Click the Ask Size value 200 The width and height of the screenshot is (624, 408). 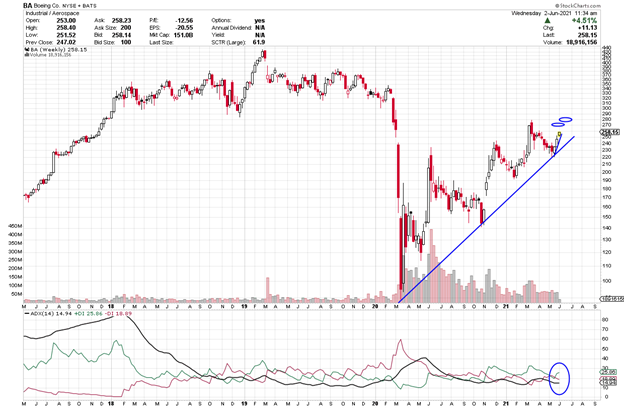[126, 28]
